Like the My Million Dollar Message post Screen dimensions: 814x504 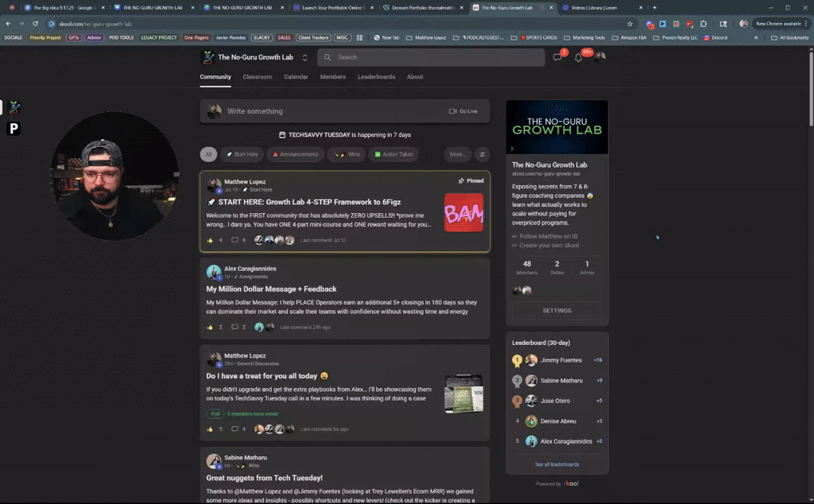click(210, 327)
